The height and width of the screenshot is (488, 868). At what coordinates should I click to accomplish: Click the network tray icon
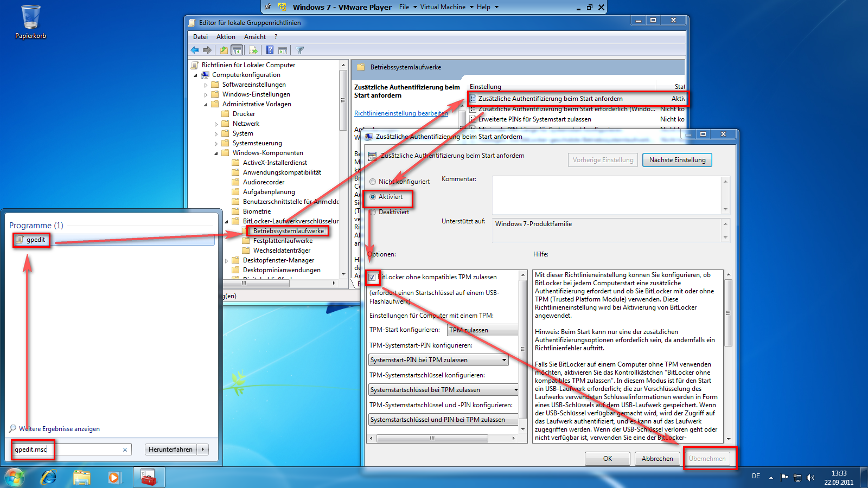click(797, 478)
